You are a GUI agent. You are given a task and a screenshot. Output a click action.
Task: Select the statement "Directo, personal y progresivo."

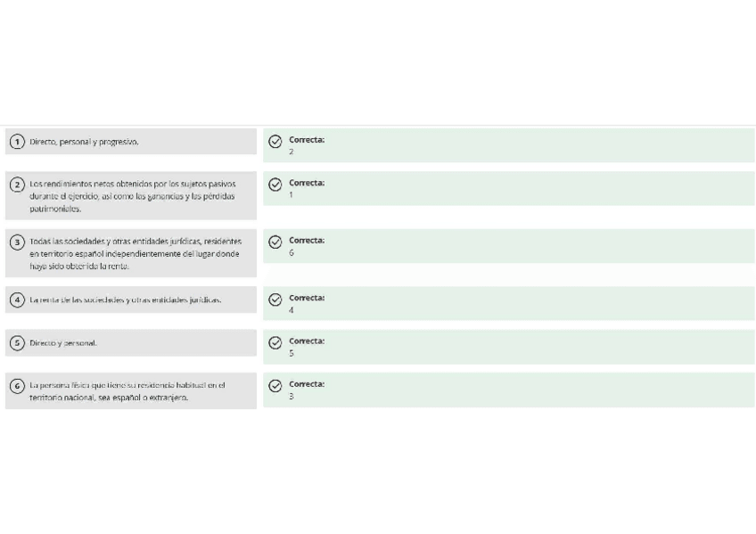(84, 142)
